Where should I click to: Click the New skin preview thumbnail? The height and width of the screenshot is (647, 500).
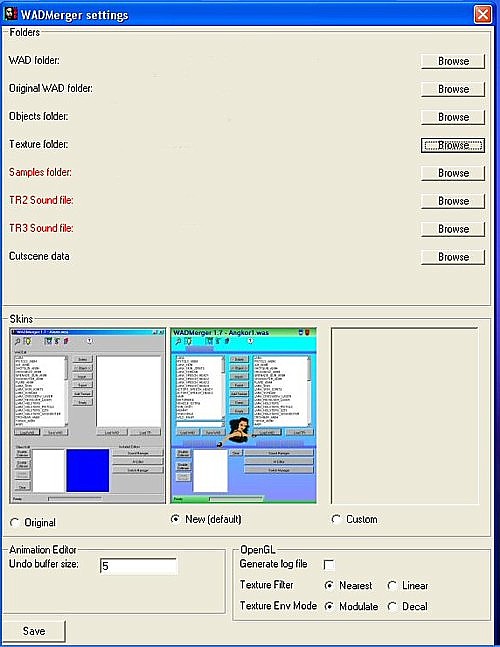click(x=243, y=416)
